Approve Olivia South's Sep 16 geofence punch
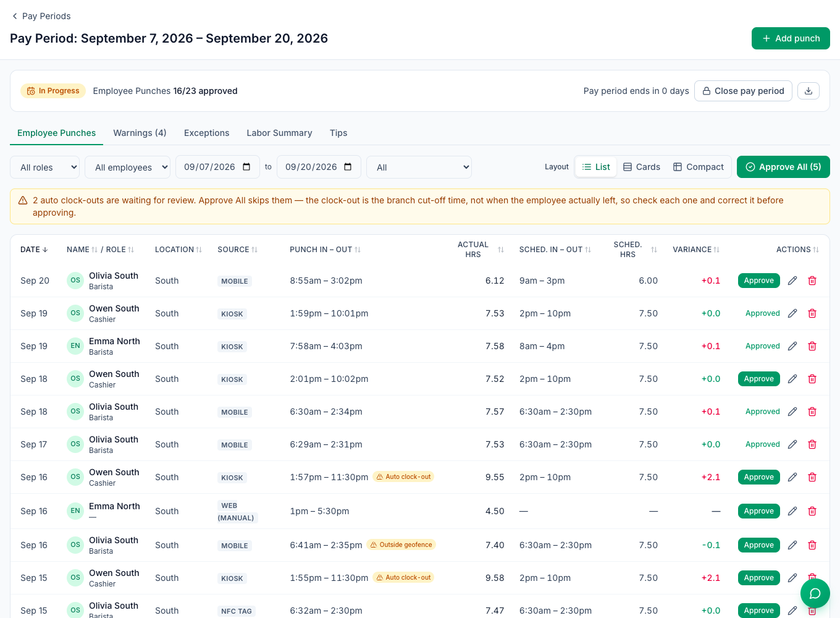 (758, 545)
